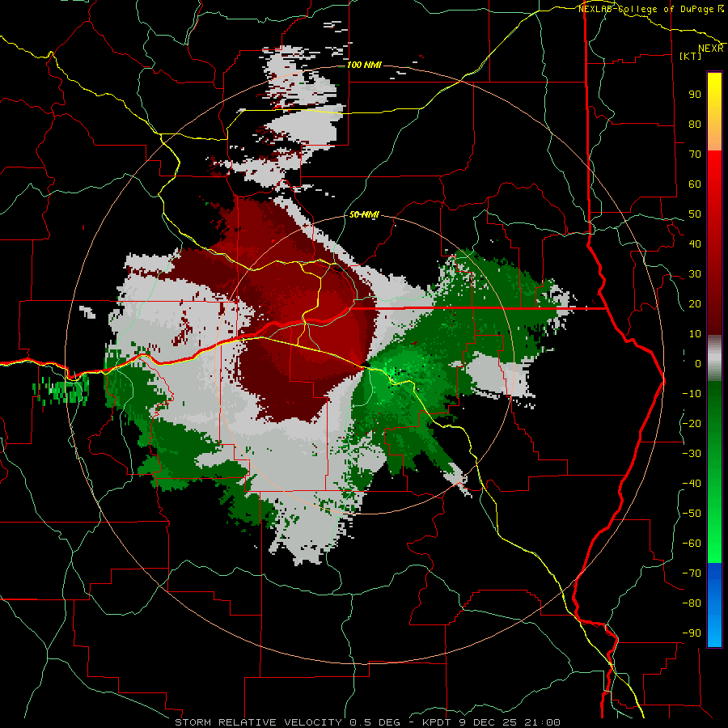Click the '10' value on velocity scale
Screen dimensions: 728x728
coord(695,334)
